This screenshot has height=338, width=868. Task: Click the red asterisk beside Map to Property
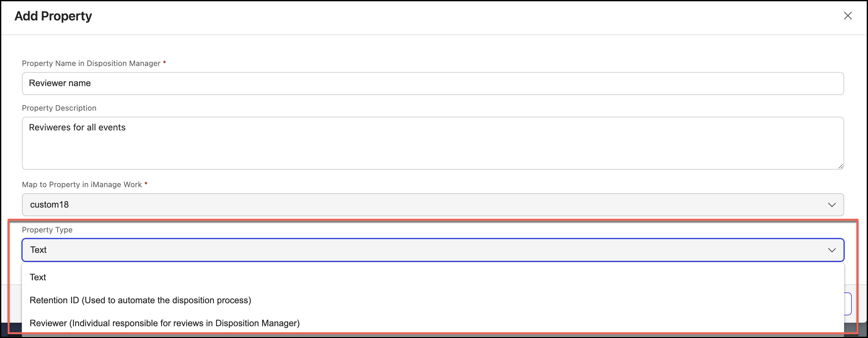coord(146,183)
